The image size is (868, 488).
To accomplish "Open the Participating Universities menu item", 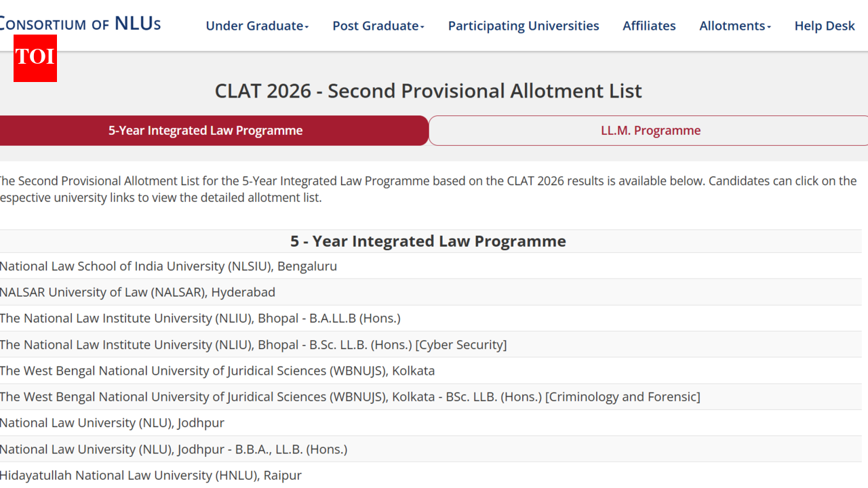I will pos(523,26).
